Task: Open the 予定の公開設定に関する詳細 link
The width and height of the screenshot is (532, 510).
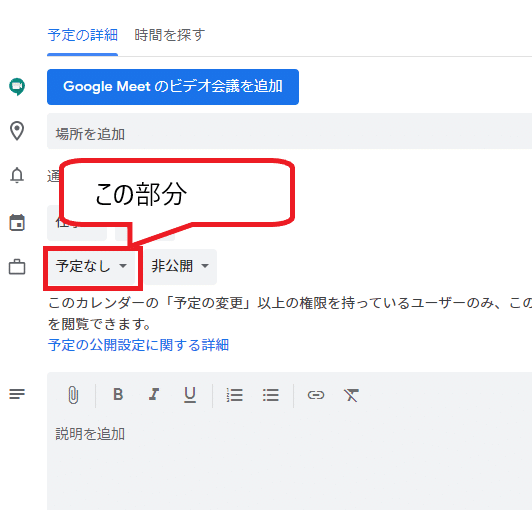Action: pos(138,345)
